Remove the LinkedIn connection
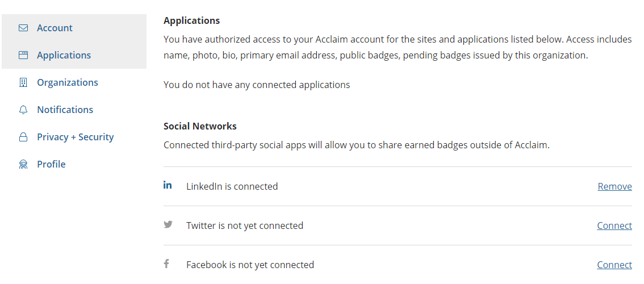Image resolution: width=644 pixels, height=284 pixels. (615, 187)
